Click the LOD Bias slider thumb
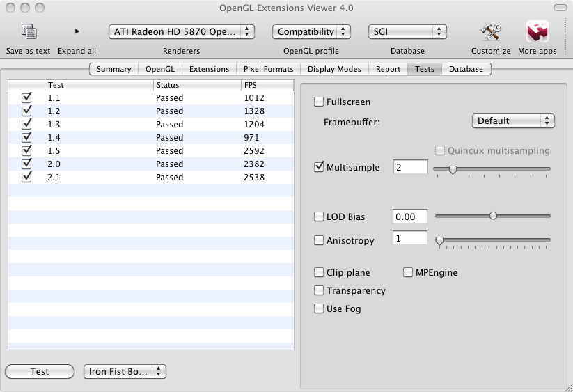 pos(494,216)
